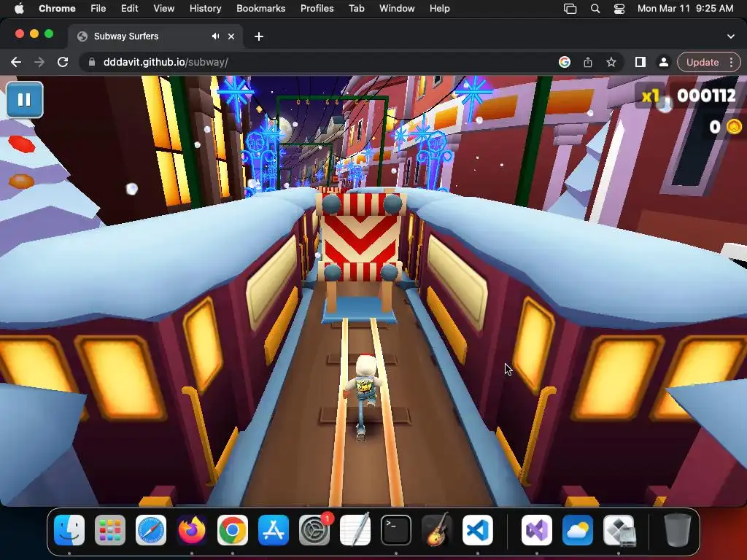Click the x1 score multiplier
Image resolution: width=747 pixels, height=560 pixels.
[x=650, y=96]
